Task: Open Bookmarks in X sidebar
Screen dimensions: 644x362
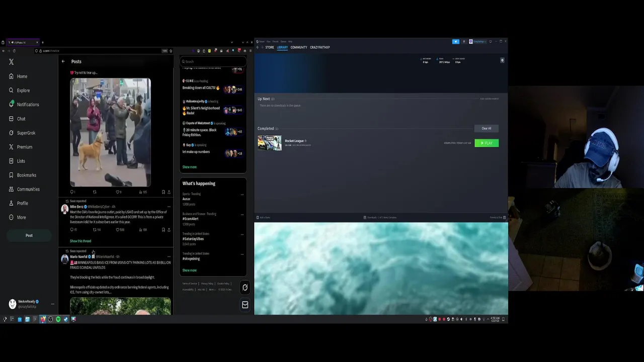Action: (22, 175)
